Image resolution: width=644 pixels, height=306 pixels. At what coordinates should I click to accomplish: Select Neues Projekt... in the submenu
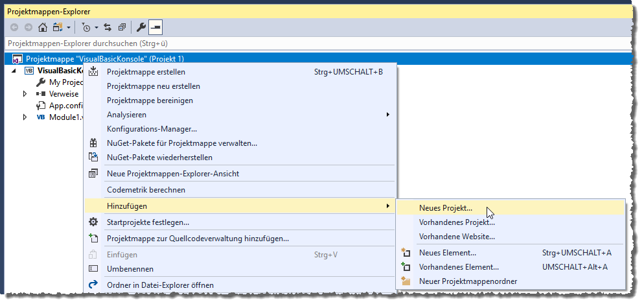pos(511,208)
